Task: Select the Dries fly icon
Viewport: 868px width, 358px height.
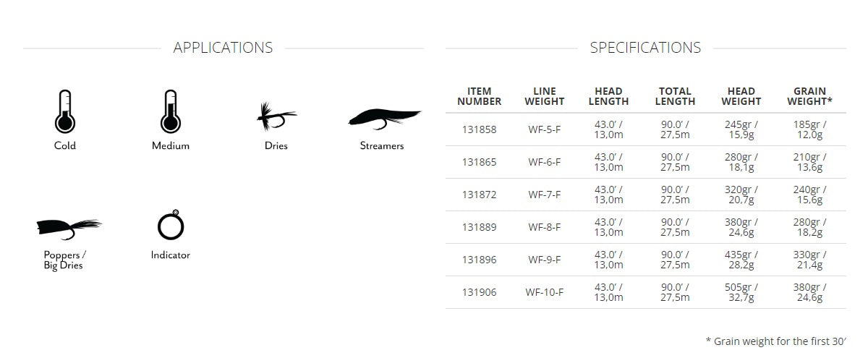Action: 276,116
